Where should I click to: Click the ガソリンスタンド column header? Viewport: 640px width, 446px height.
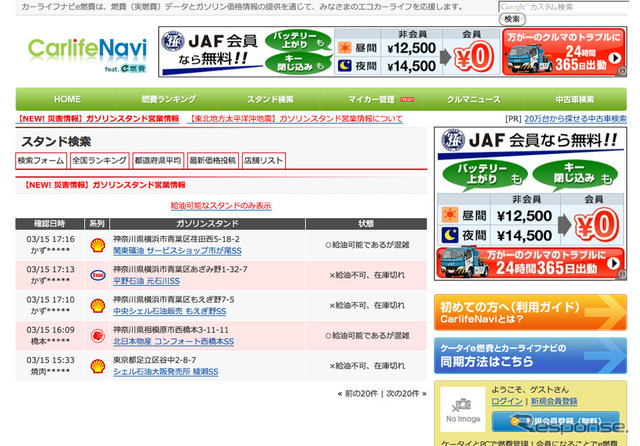pos(207,224)
